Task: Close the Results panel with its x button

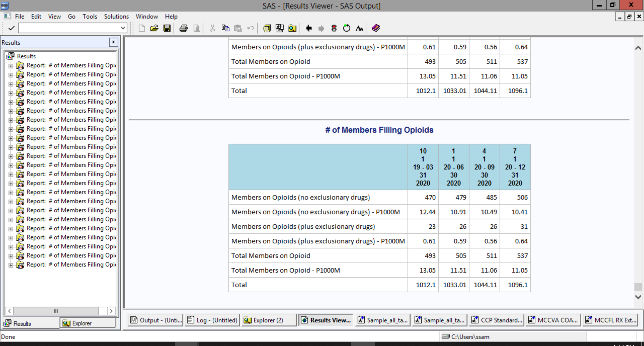Action: click(114, 42)
